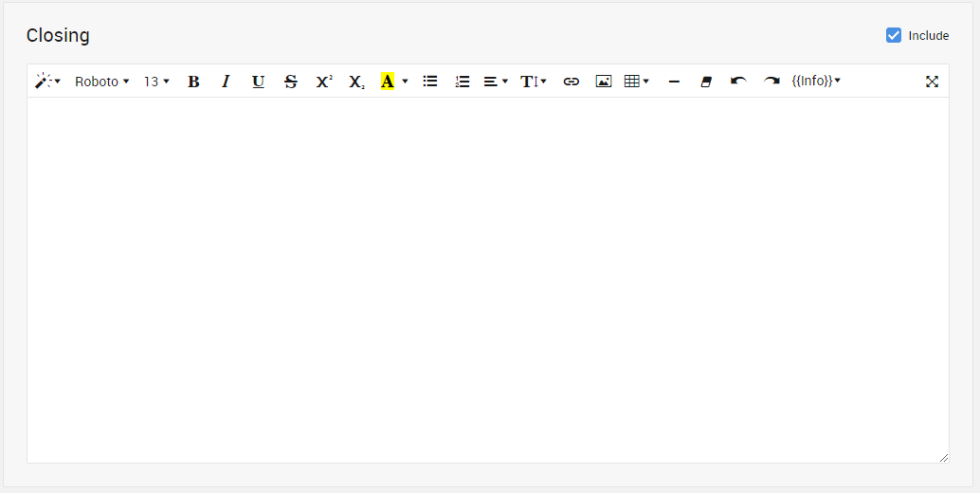The width and height of the screenshot is (980, 493).
Task: Toggle italic formatting
Action: (227, 82)
